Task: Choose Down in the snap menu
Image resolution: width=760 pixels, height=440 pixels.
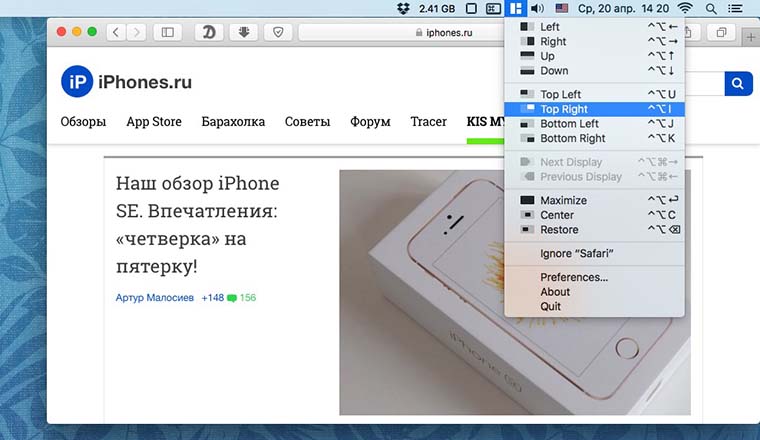Action: point(594,71)
